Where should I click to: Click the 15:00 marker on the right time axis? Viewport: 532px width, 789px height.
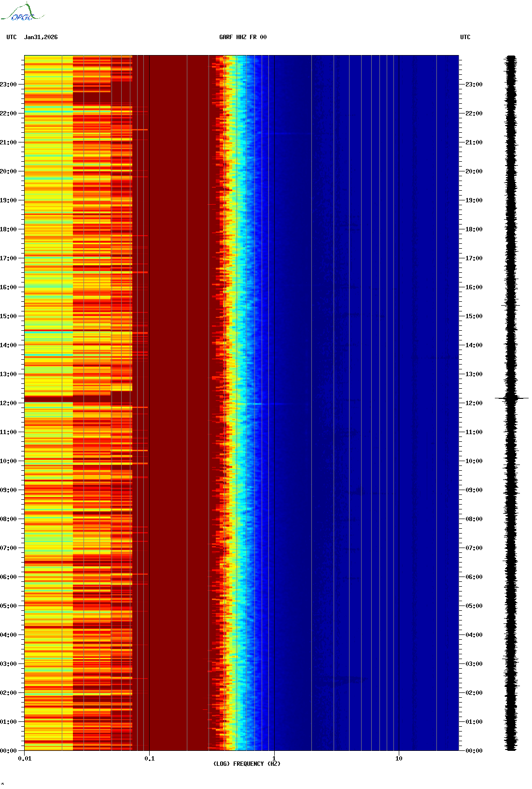coord(474,316)
